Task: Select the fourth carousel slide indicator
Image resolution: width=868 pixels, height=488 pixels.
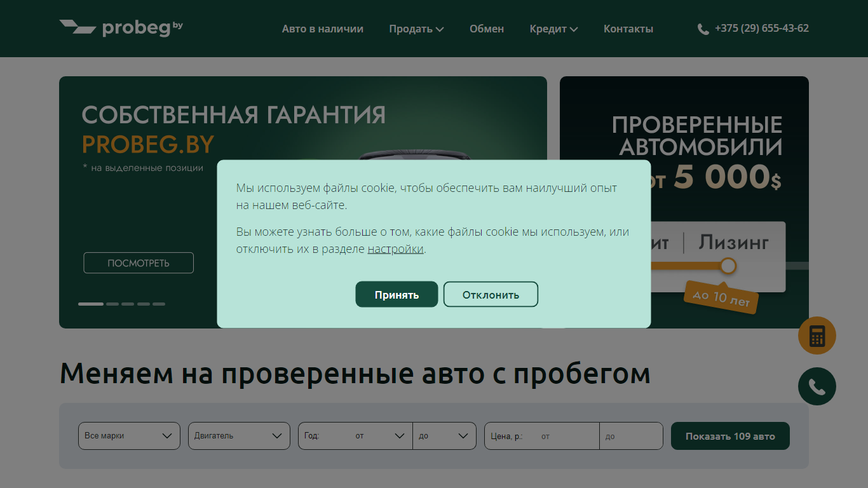Action: (x=144, y=304)
